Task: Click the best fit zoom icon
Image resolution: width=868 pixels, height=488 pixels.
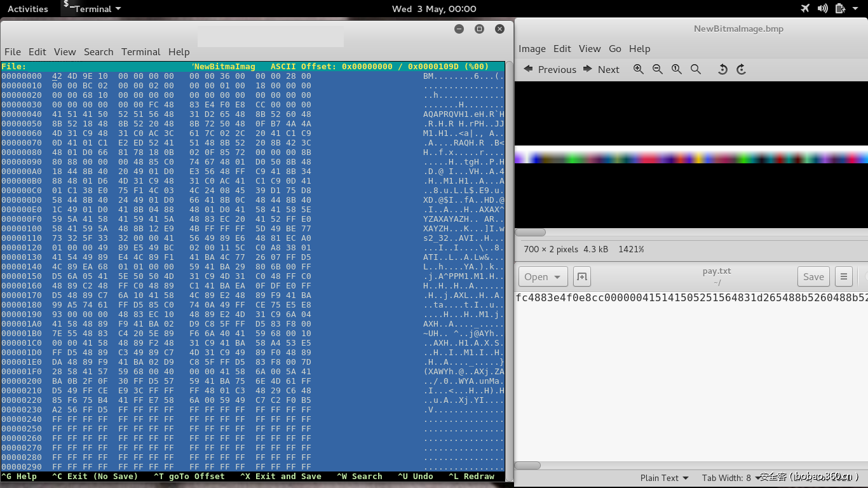Action: click(x=696, y=69)
